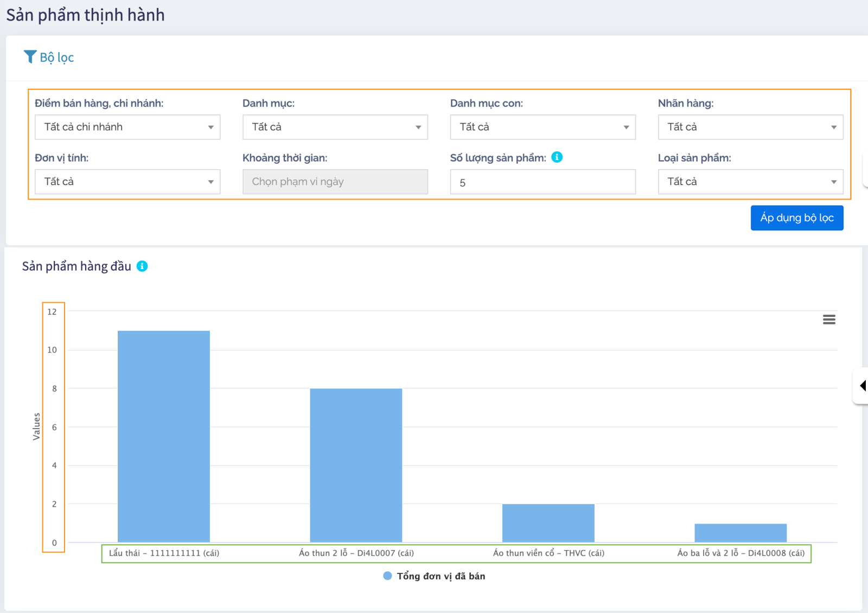Open the Danh mục dropdown
This screenshot has height=613, width=868.
click(x=335, y=127)
